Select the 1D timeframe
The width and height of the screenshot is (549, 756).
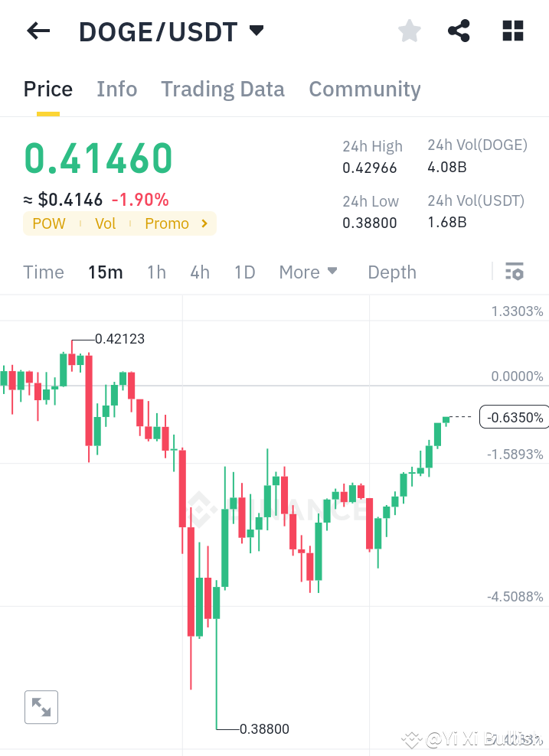tap(244, 272)
